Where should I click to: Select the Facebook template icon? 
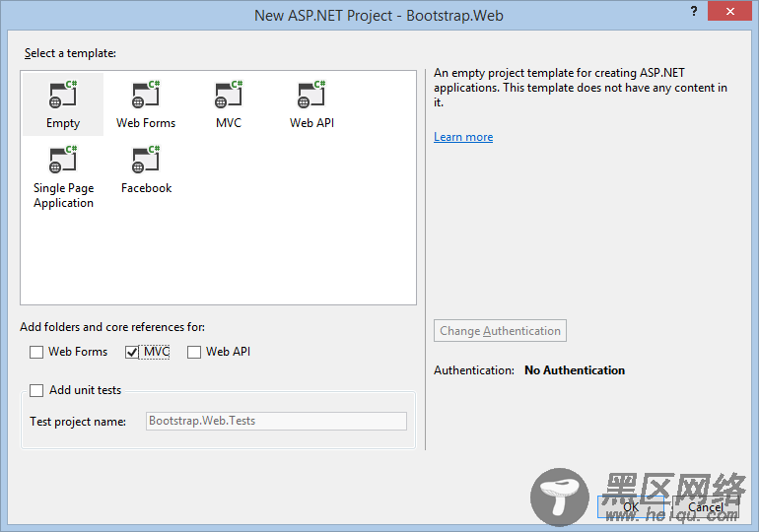146,160
